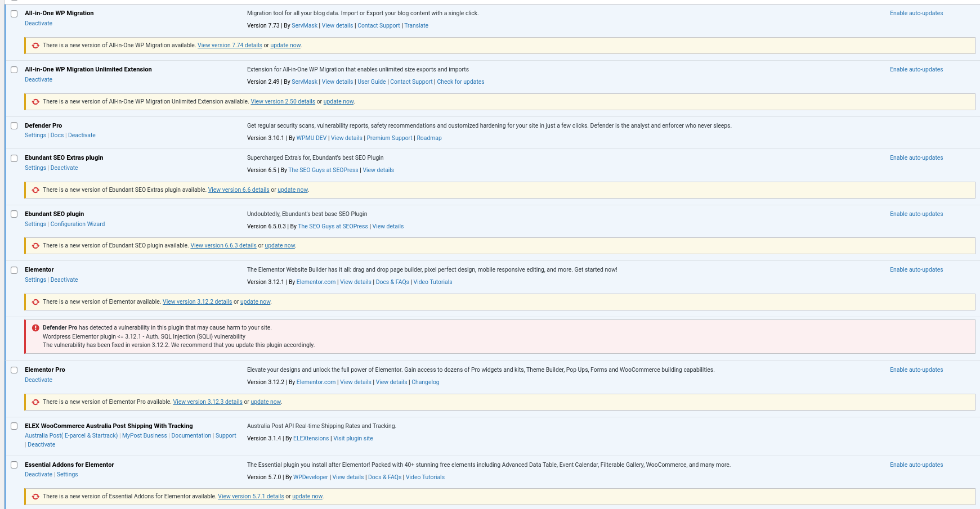Tick the Elementor Pro checkbox
The image size is (980, 509).
(14, 370)
